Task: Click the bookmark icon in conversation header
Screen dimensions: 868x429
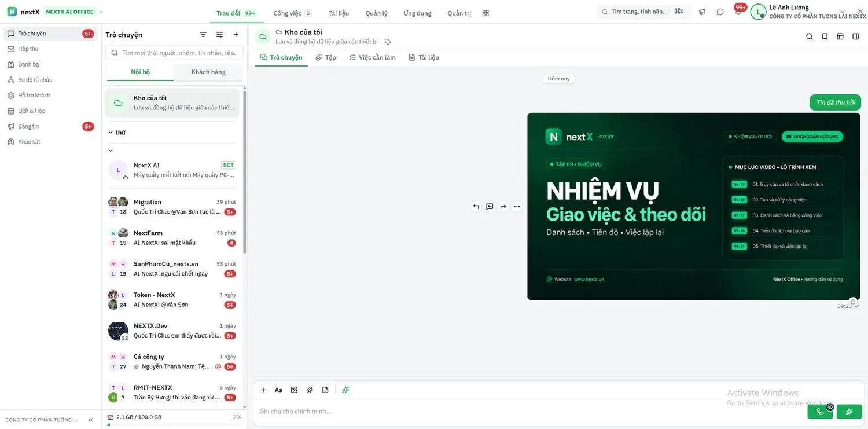Action: click(825, 36)
